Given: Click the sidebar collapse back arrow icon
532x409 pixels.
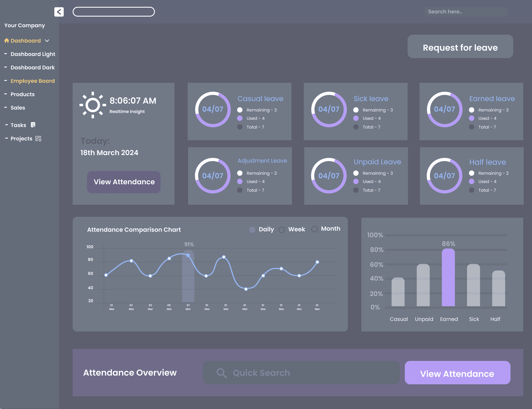Looking at the screenshot, I should pos(59,12).
